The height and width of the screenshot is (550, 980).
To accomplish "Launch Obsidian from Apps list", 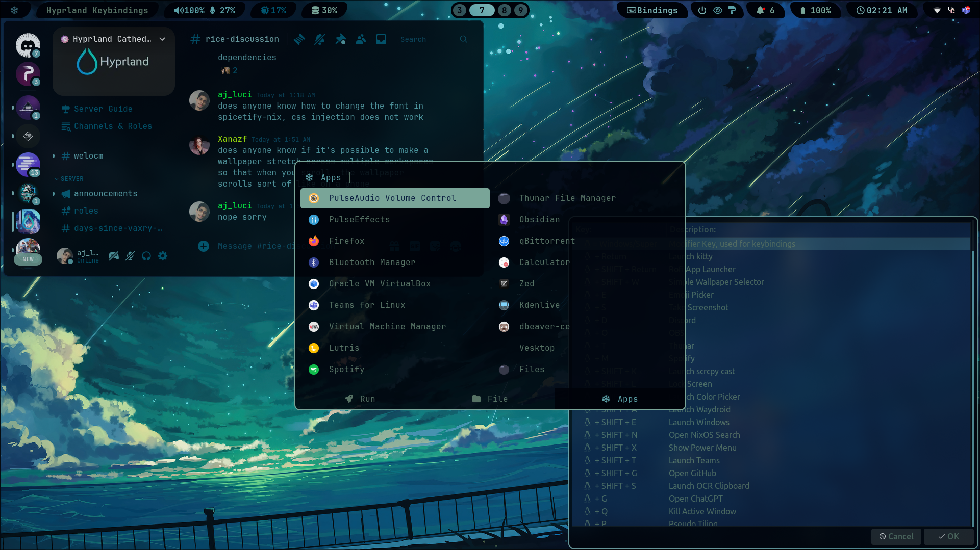I will pos(585,219).
